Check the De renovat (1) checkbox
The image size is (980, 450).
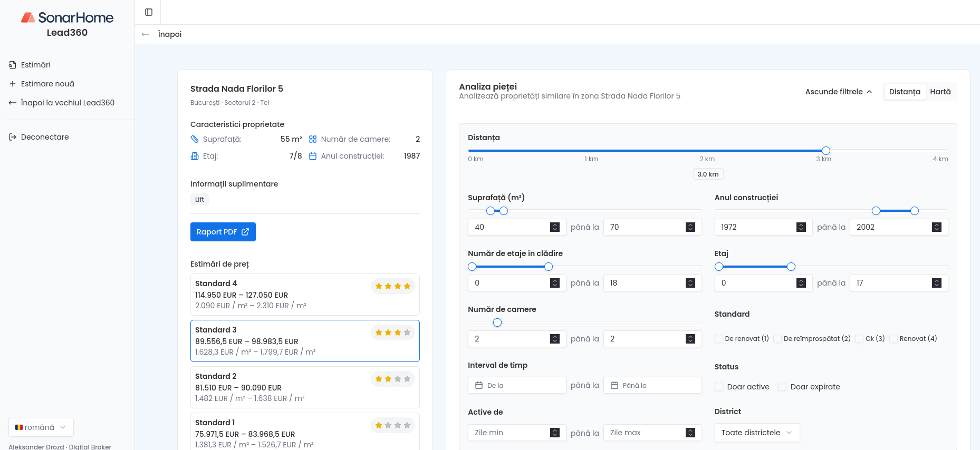click(x=719, y=339)
